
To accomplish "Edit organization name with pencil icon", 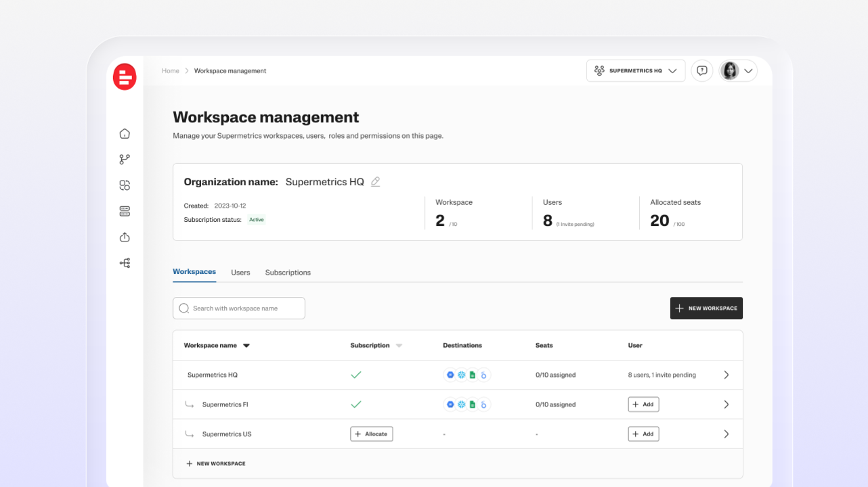I will point(376,182).
